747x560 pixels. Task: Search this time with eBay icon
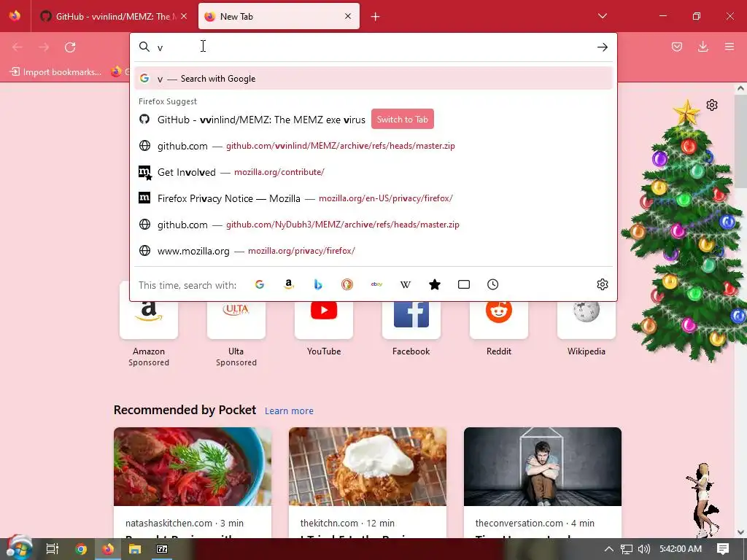tap(376, 285)
